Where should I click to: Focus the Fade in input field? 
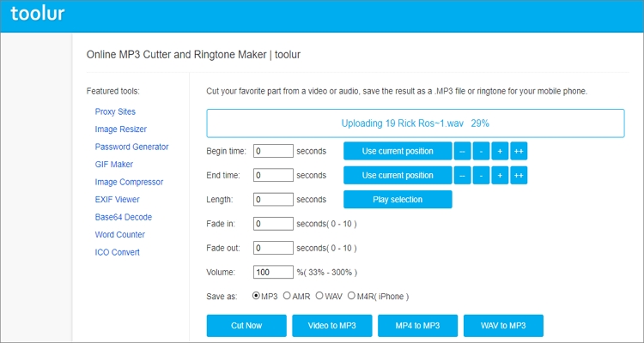(x=273, y=224)
